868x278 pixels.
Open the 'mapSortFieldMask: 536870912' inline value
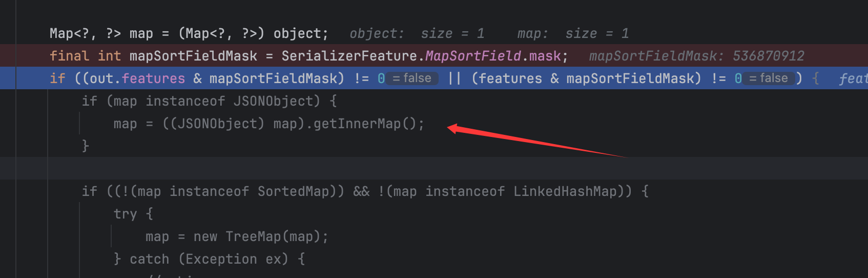click(697, 56)
